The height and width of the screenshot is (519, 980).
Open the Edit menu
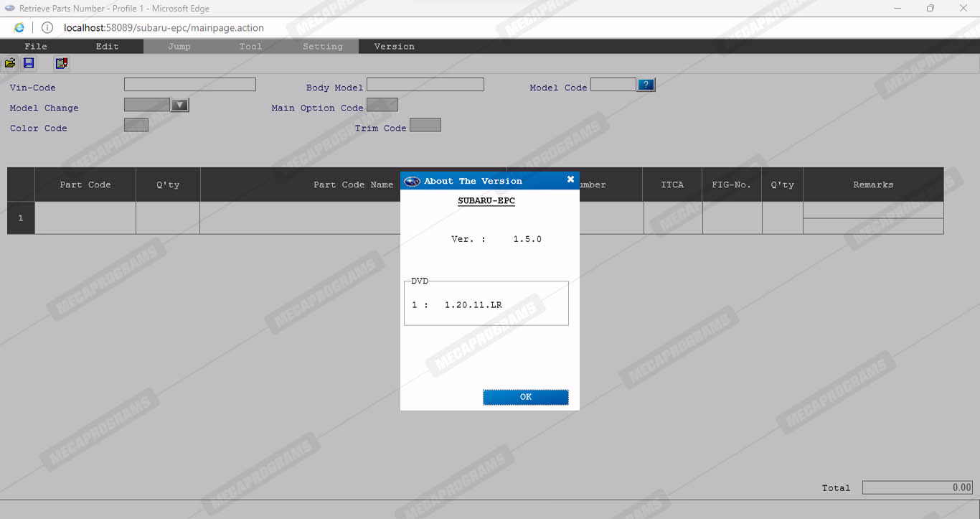coord(108,47)
